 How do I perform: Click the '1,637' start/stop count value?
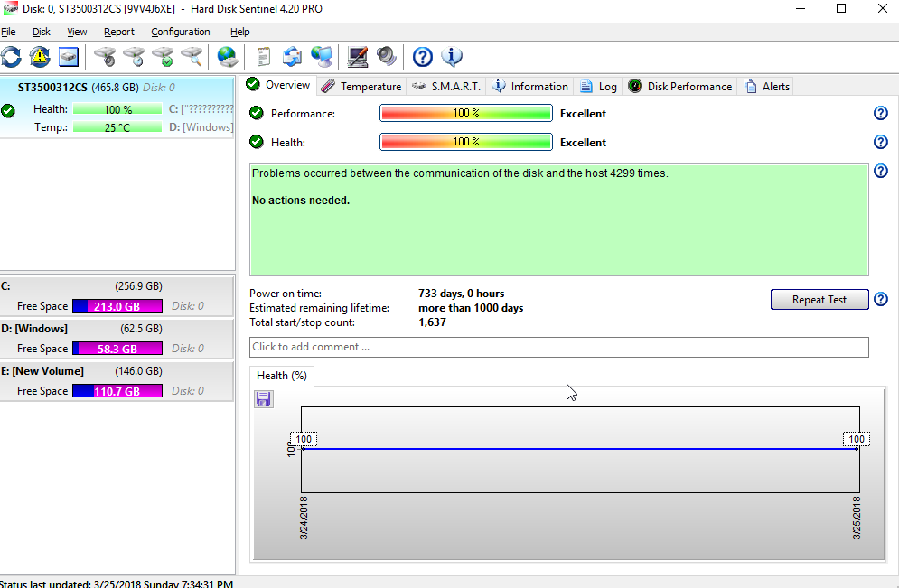(432, 322)
